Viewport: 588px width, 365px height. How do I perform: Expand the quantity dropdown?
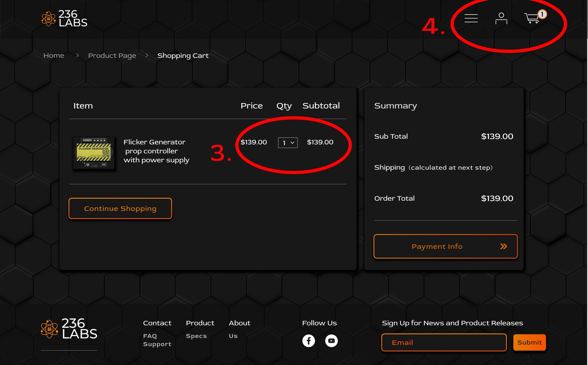(x=288, y=143)
